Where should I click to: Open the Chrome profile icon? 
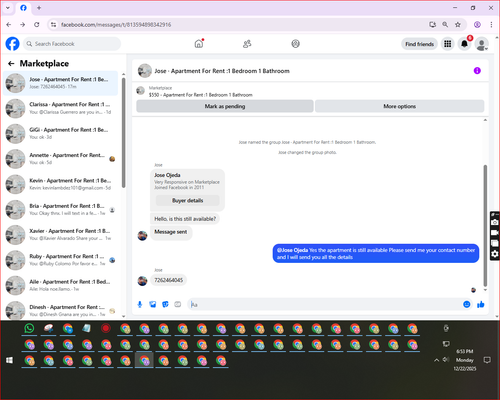(477, 25)
